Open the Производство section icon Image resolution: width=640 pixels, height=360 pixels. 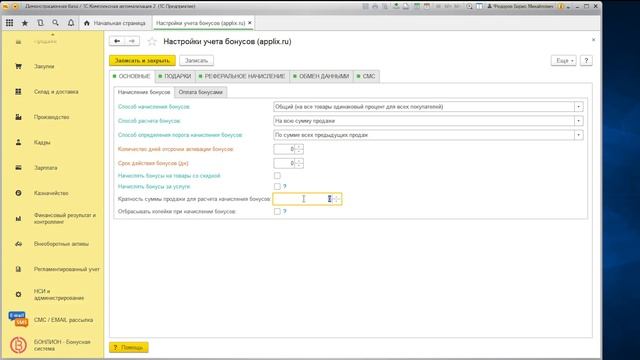(x=18, y=117)
